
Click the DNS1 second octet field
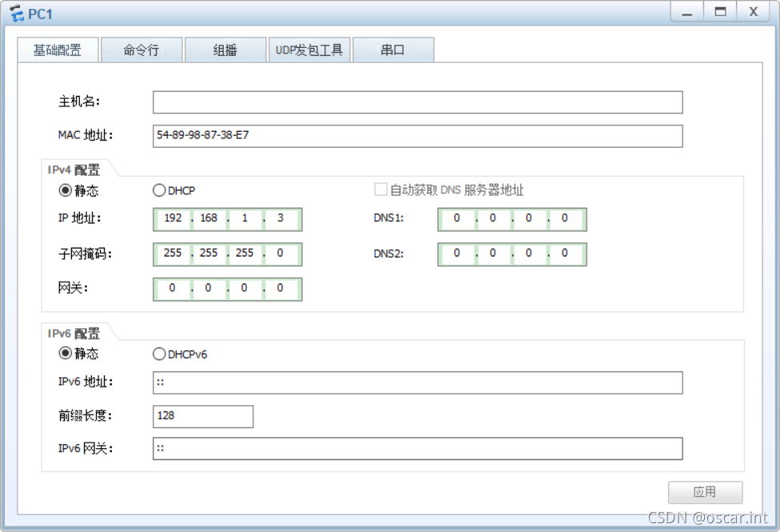[493, 219]
